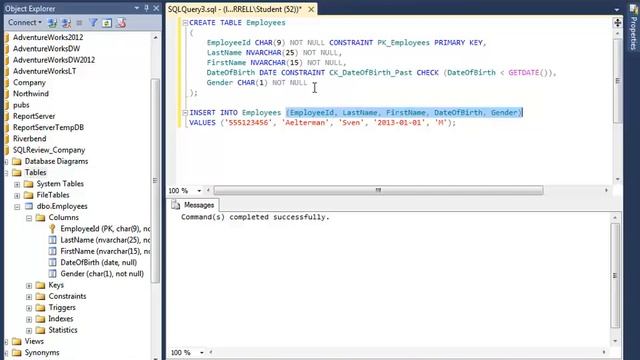Open the active files dropdown arrow
640x360 pixels.
617,9
